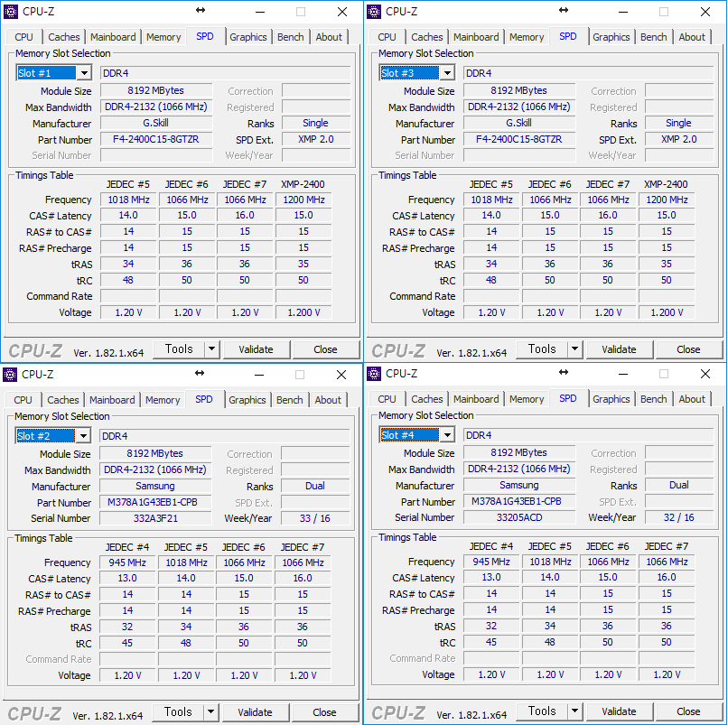This screenshot has height=725, width=728.
Task: Click Week/Year value 32 / 16
Action: (x=679, y=517)
